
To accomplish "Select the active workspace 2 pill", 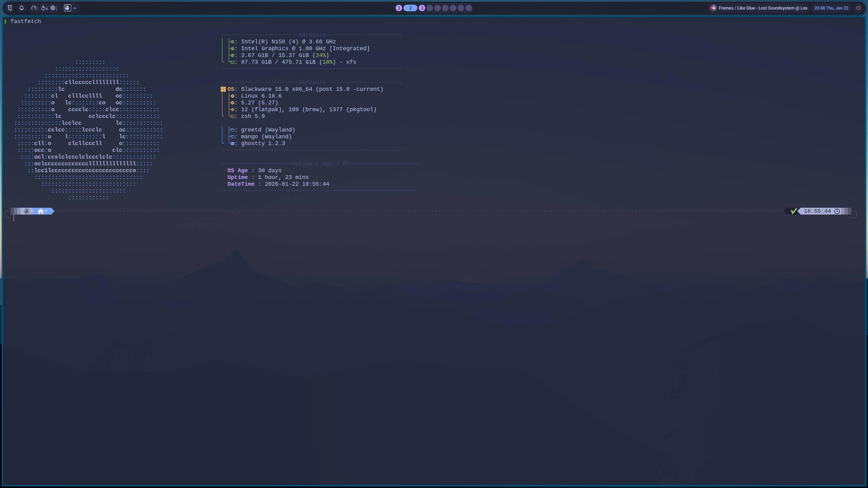I will 410,8.
